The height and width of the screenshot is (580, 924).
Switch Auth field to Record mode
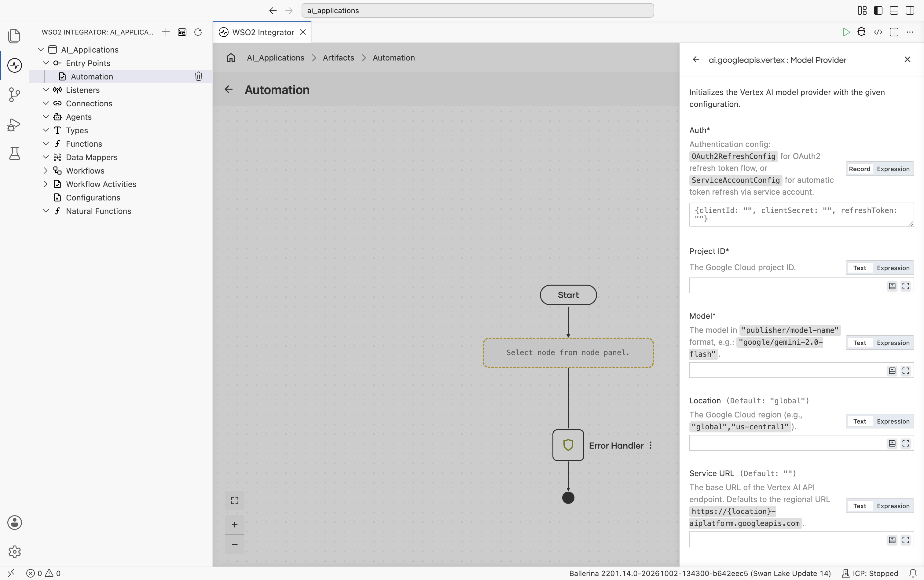pos(859,169)
